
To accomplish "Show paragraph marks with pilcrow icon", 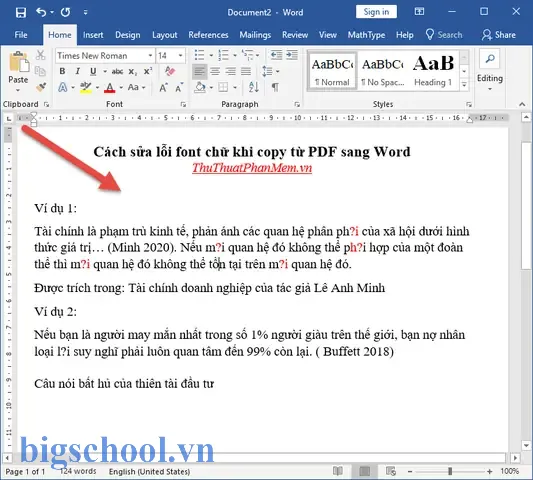I will [x=275, y=87].
